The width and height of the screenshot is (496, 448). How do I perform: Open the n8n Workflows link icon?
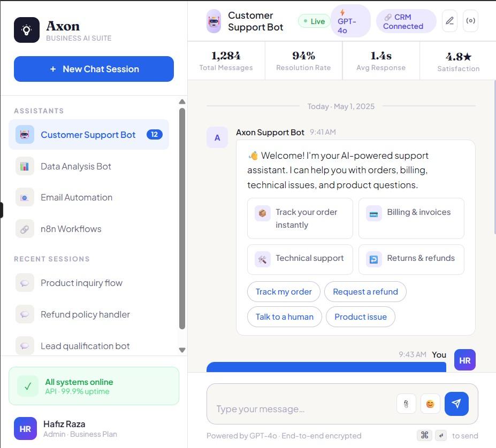[x=25, y=229]
